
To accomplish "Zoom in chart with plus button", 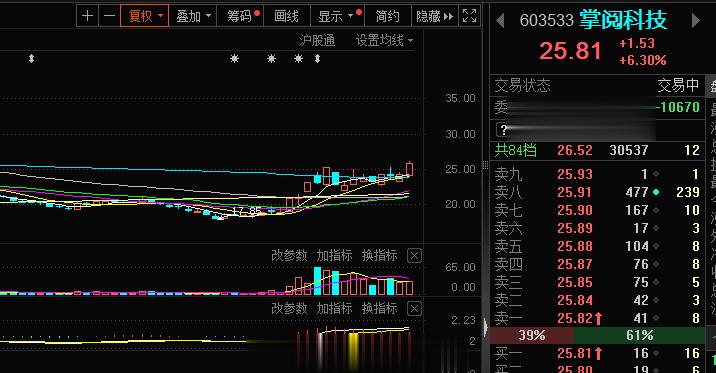I will pyautogui.click(x=87, y=16).
